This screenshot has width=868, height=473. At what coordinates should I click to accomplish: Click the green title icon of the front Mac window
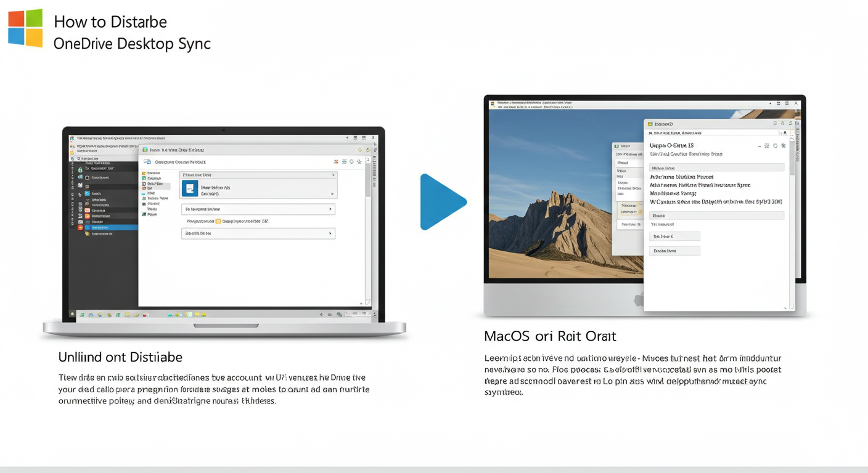point(650,124)
